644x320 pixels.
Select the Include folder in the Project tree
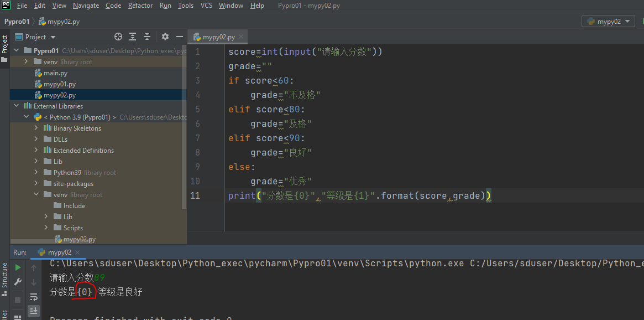pos(74,205)
